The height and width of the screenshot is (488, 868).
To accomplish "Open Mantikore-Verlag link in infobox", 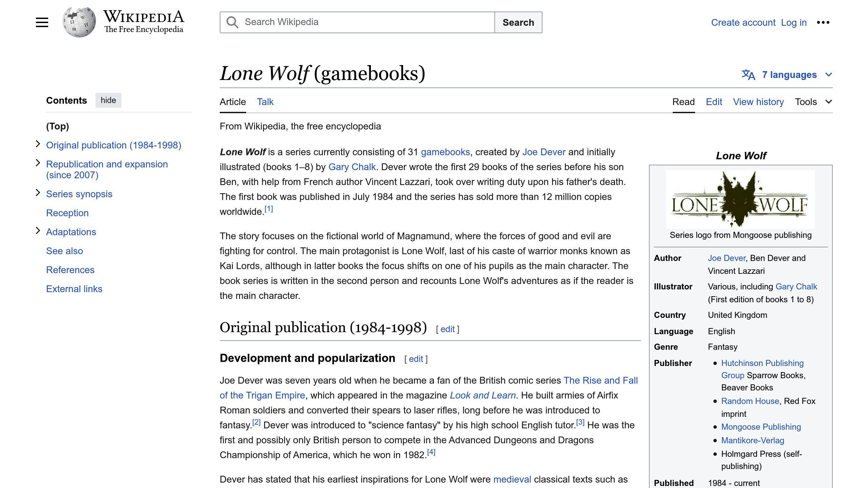I will 752,440.
